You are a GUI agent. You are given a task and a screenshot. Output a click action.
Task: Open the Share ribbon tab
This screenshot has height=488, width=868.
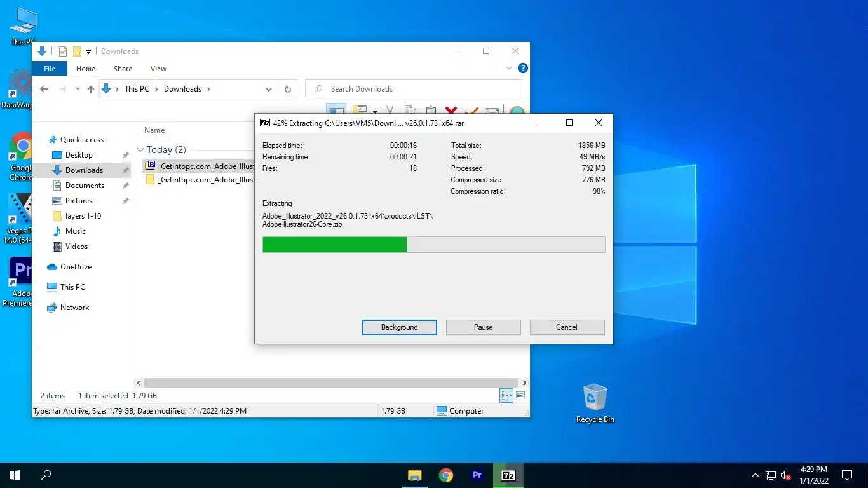[x=123, y=69]
